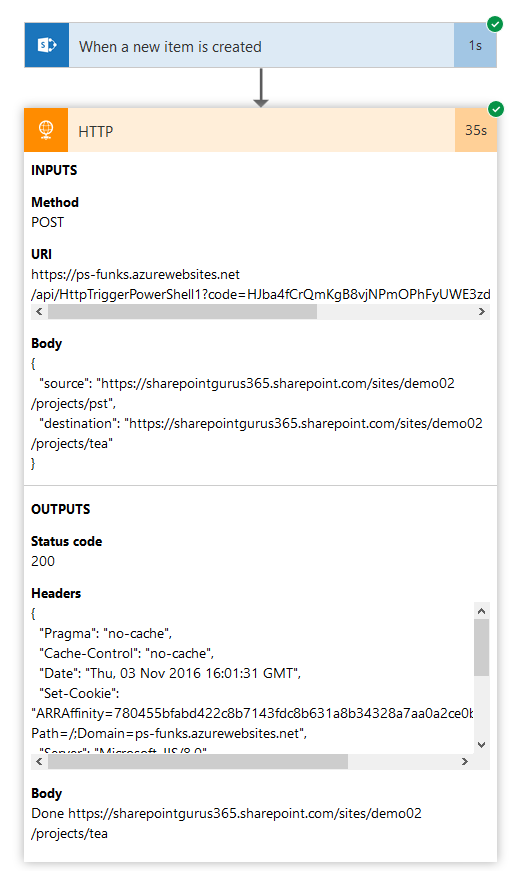Click the URI scrollbar right arrow
This screenshot has height=871, width=509.
(482, 312)
